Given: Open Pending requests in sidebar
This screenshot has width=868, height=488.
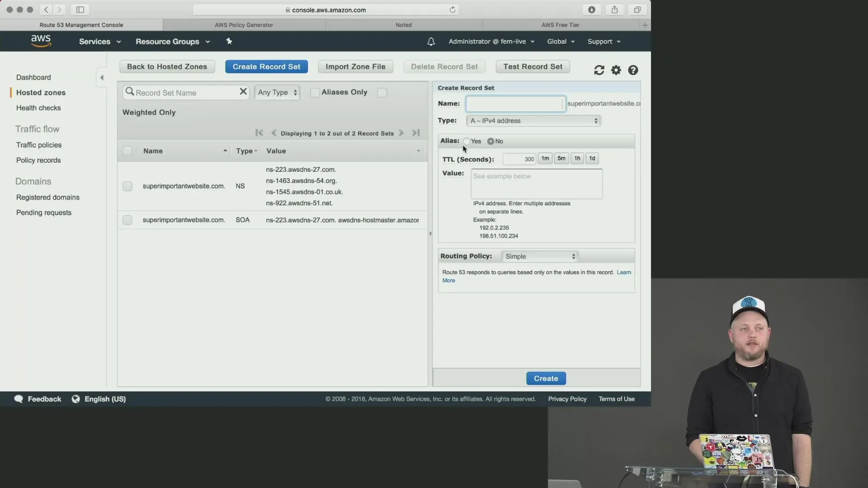Looking at the screenshot, I should pos(44,212).
